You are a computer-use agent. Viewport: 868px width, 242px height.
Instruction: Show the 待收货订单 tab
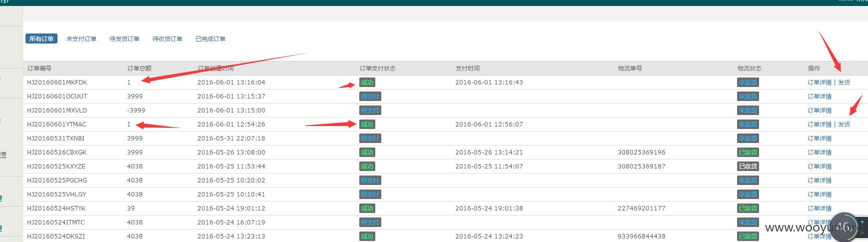tap(167, 38)
